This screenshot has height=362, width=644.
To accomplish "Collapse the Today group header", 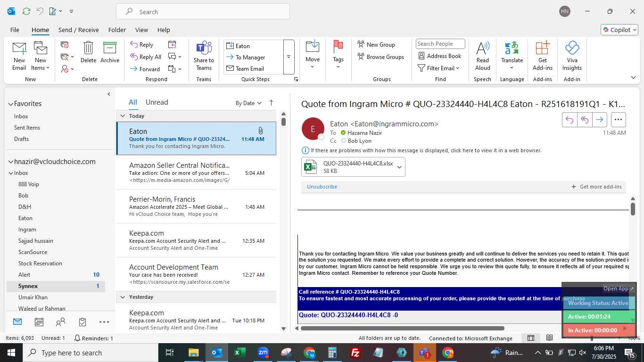I will [x=123, y=116].
